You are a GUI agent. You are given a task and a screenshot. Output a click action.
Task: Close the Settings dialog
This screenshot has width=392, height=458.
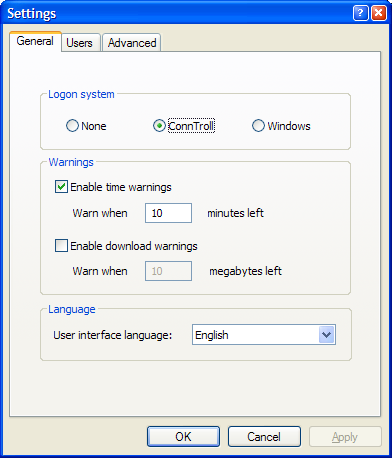pos(379,13)
